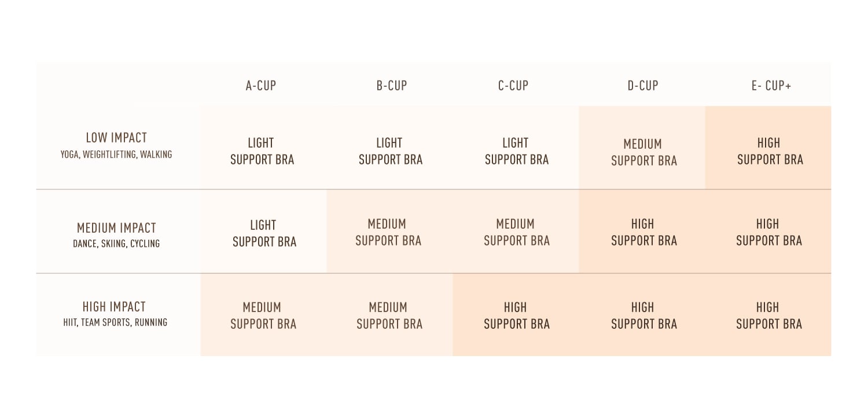Click Light Support Bra for A-cup medium impact

[x=264, y=233]
